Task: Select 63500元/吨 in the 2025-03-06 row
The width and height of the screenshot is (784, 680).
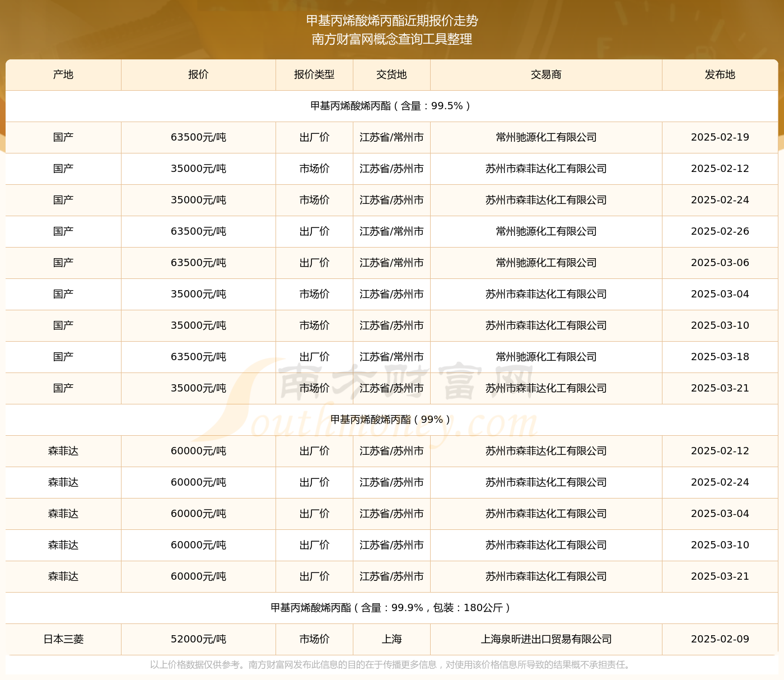Action: tap(198, 263)
